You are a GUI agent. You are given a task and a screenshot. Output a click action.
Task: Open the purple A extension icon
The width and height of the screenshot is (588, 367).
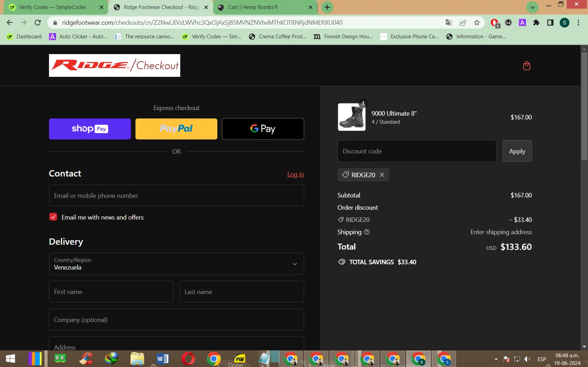[522, 23]
